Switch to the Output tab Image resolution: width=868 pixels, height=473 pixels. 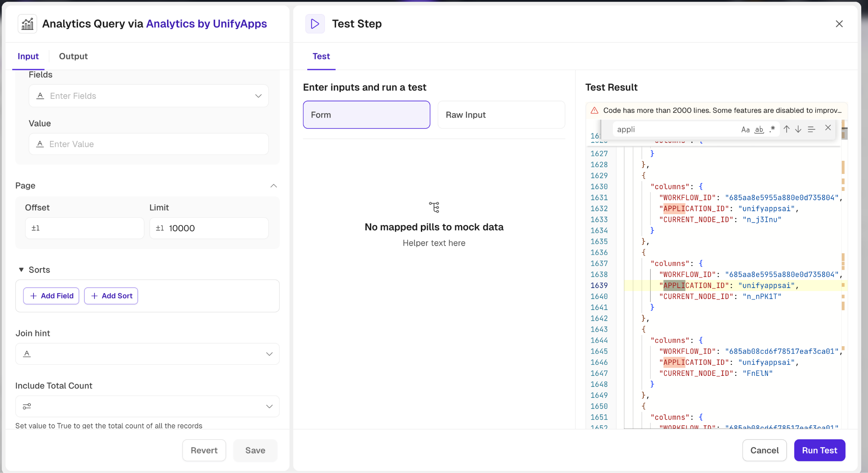tap(73, 56)
